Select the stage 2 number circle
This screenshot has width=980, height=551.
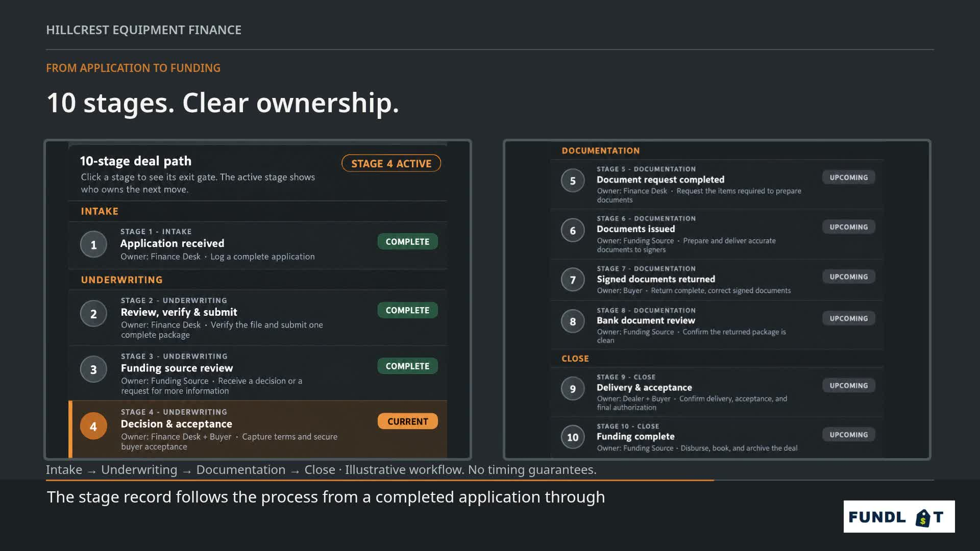click(x=93, y=314)
